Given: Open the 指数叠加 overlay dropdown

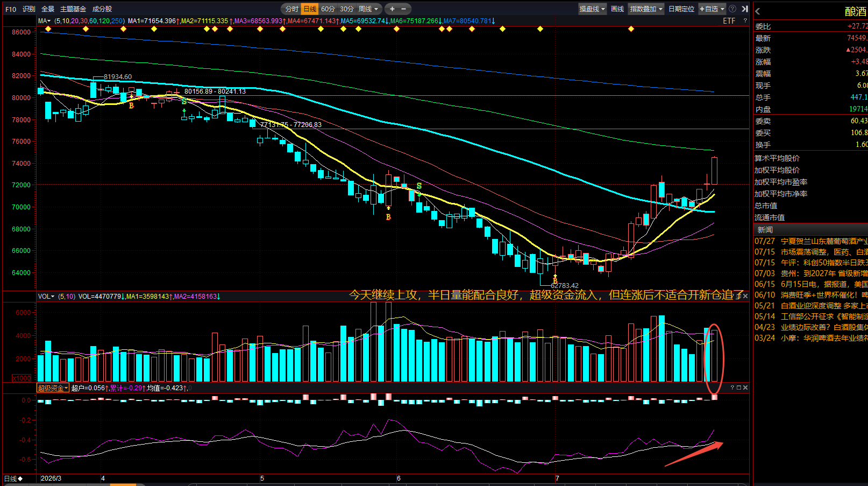Looking at the screenshot, I should [646, 9].
